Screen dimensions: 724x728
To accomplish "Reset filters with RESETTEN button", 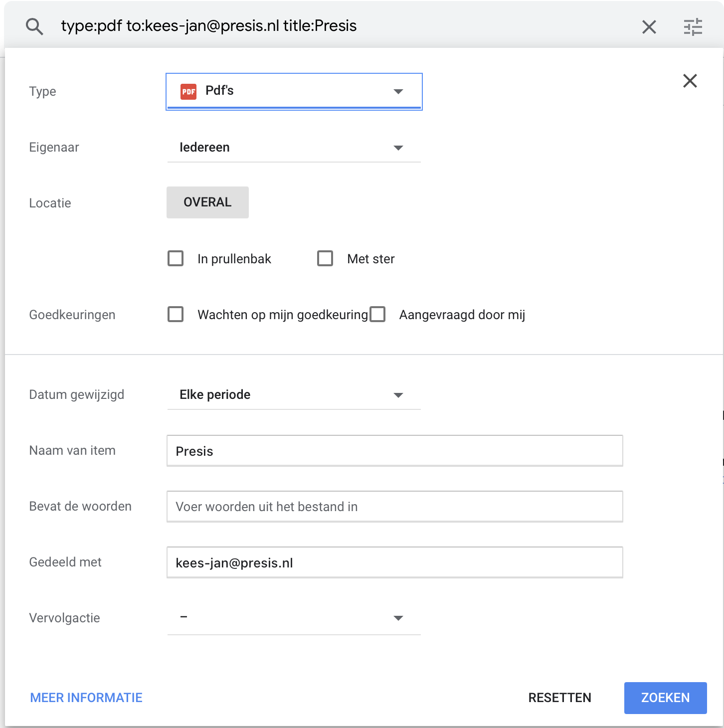I will click(x=559, y=698).
